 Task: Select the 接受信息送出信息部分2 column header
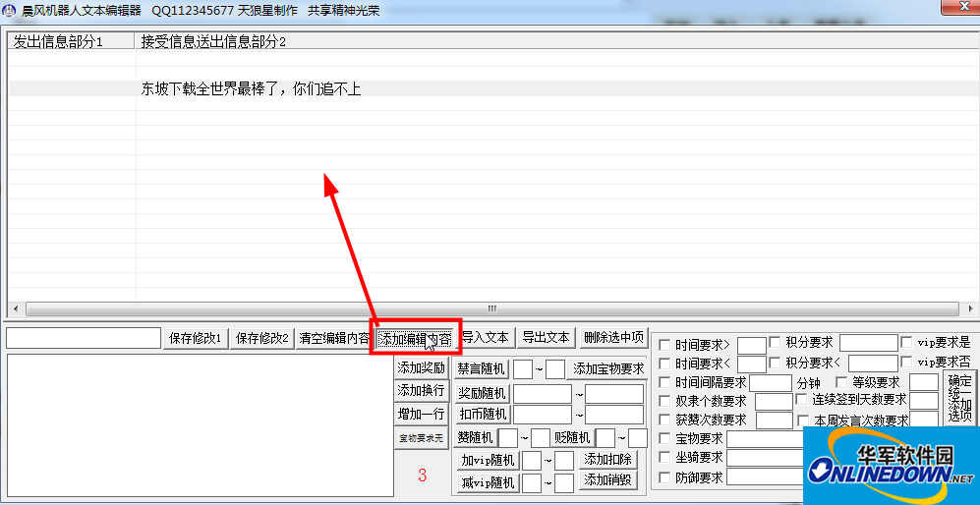[557, 42]
